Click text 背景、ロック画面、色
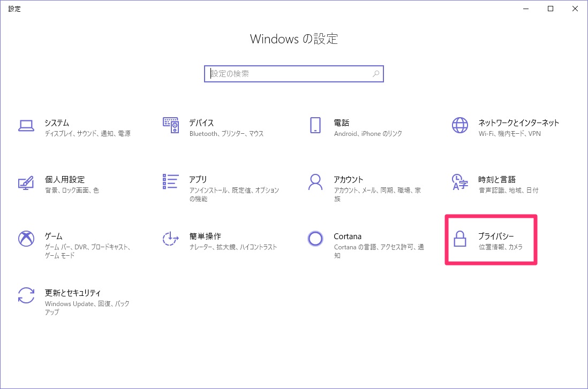This screenshot has width=588, height=389. [72, 190]
